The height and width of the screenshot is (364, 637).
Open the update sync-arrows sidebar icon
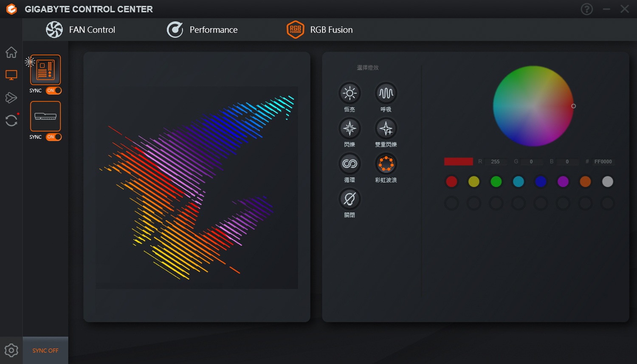tap(11, 120)
